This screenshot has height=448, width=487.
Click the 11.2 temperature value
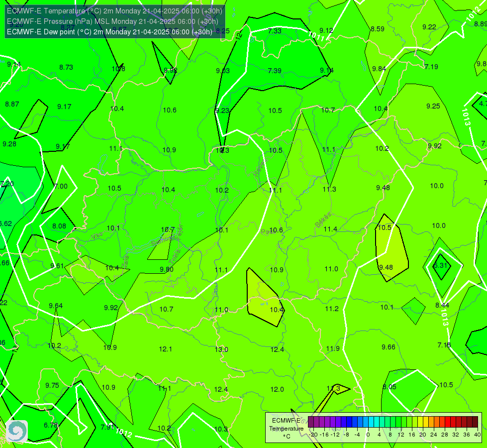(332, 309)
